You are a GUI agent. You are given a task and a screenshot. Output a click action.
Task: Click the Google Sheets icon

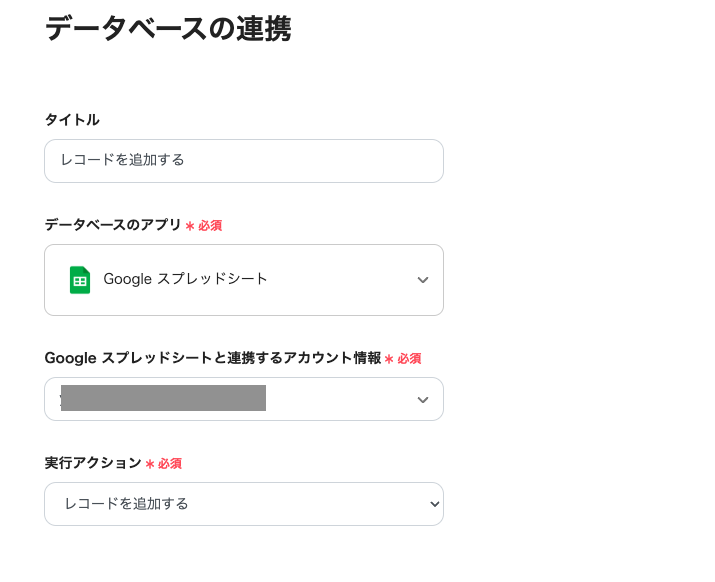pos(80,280)
